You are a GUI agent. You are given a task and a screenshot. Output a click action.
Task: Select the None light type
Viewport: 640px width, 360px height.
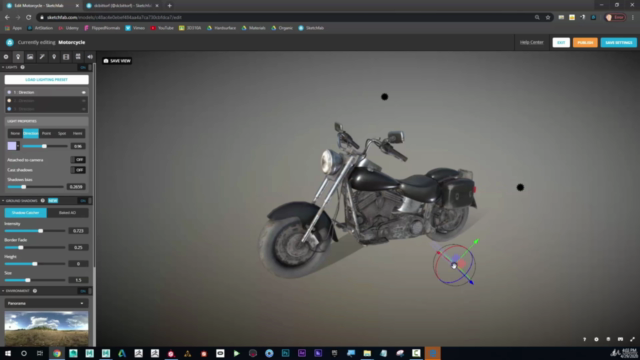click(15, 133)
